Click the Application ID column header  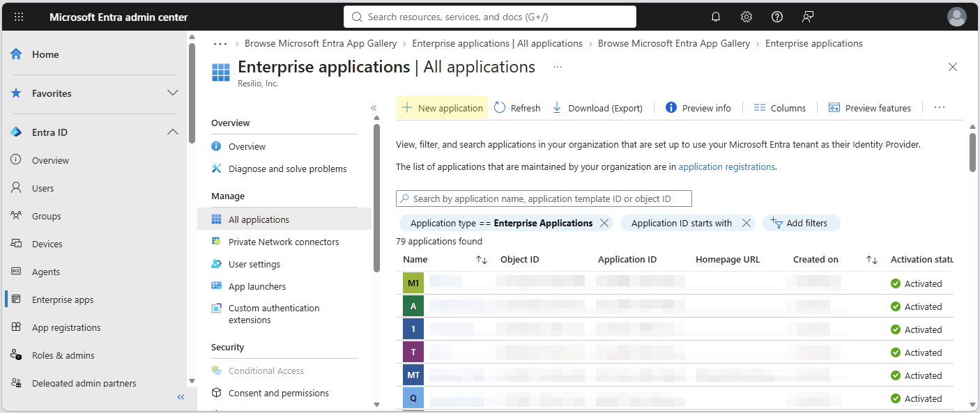627,259
